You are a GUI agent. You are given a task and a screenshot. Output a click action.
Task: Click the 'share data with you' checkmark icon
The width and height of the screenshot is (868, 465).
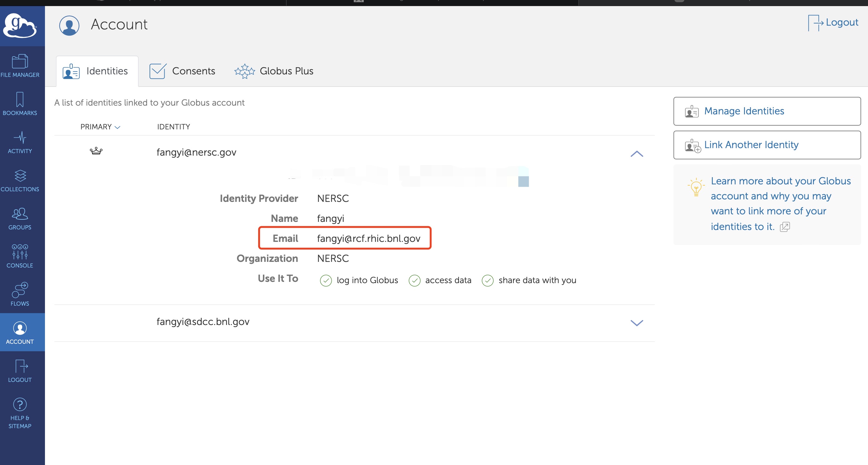pyautogui.click(x=488, y=281)
